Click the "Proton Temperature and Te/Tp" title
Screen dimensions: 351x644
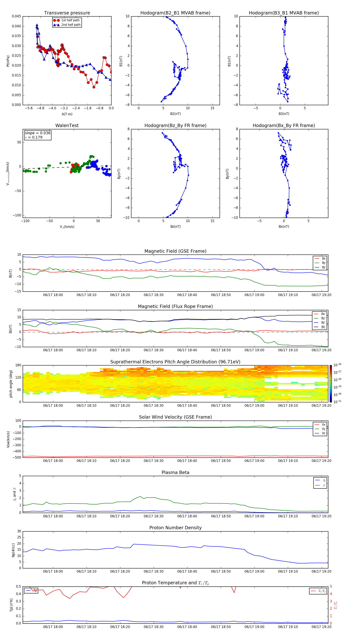[x=175, y=583]
